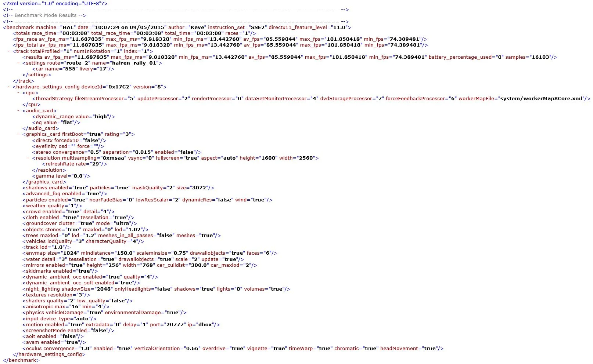Collapse the hardware_settings_config node

(8, 87)
